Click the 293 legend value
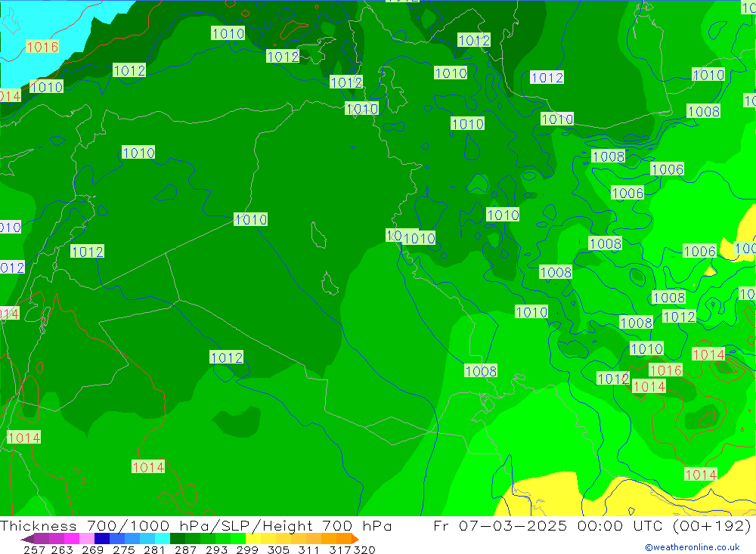Screen dimensions: 756x554 point(216,549)
